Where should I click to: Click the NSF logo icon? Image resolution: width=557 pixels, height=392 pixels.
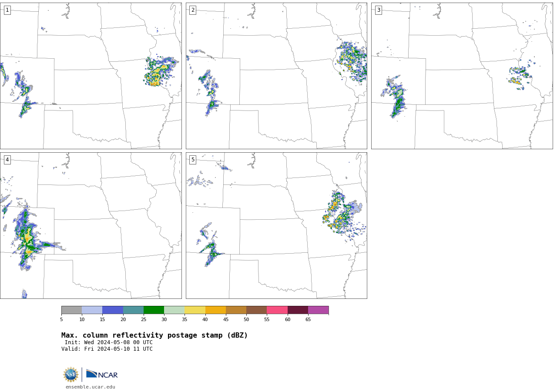click(x=71, y=375)
